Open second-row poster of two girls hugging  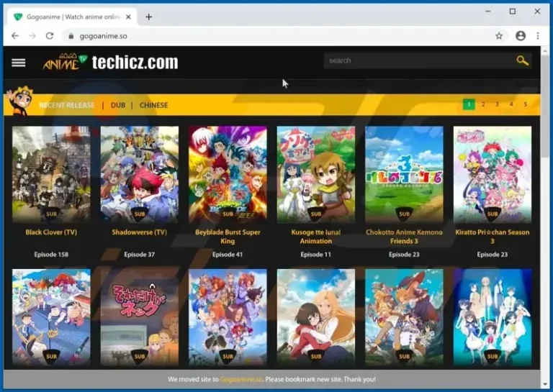(x=315, y=317)
